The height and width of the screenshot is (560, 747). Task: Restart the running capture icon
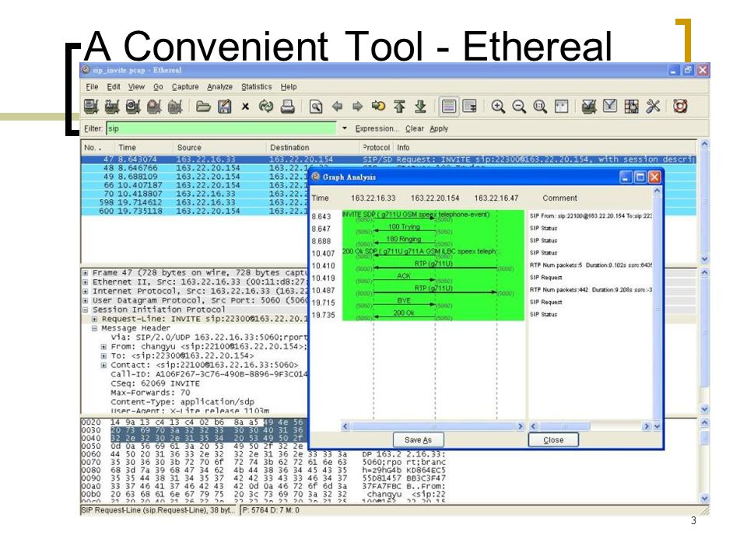(175, 107)
